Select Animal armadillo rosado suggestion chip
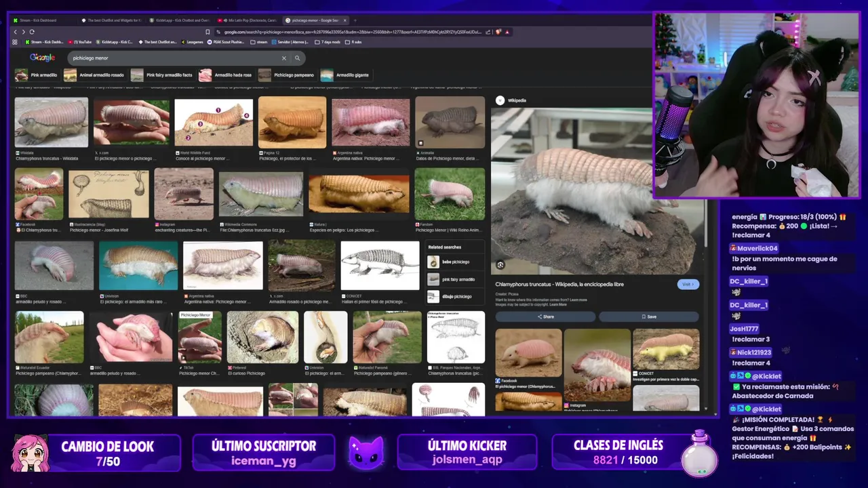This screenshot has height=488, width=868. [94, 75]
